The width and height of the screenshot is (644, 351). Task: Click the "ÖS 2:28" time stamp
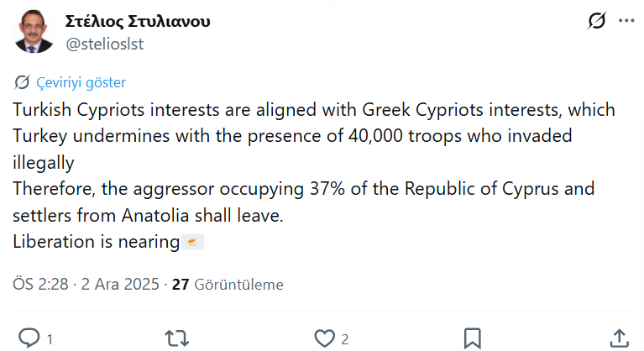(x=42, y=285)
